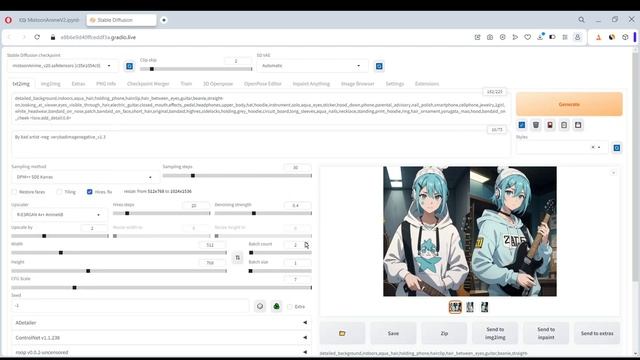Open Opera menu logo
This screenshot has height=360, width=640.
[x=8, y=20]
